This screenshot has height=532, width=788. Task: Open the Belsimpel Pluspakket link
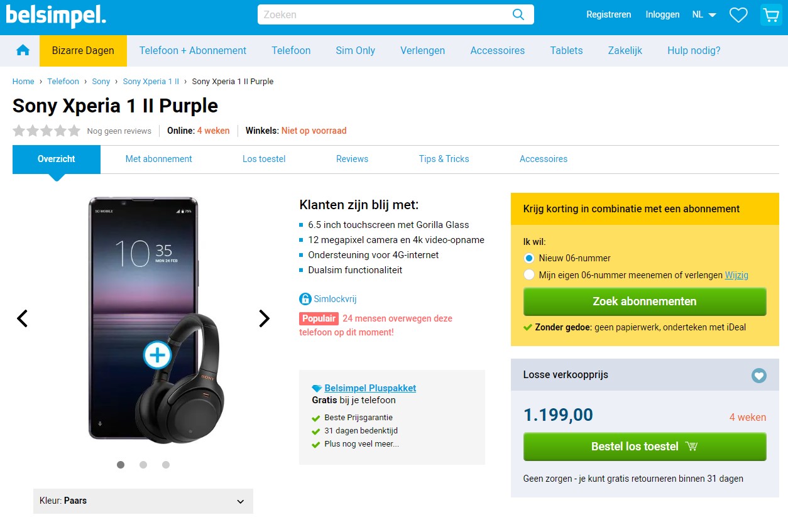370,388
